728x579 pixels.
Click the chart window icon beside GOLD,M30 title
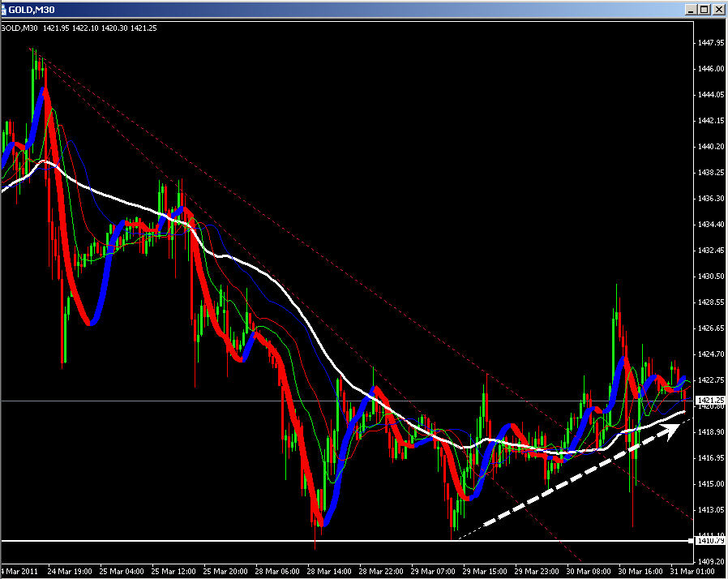(3, 10)
